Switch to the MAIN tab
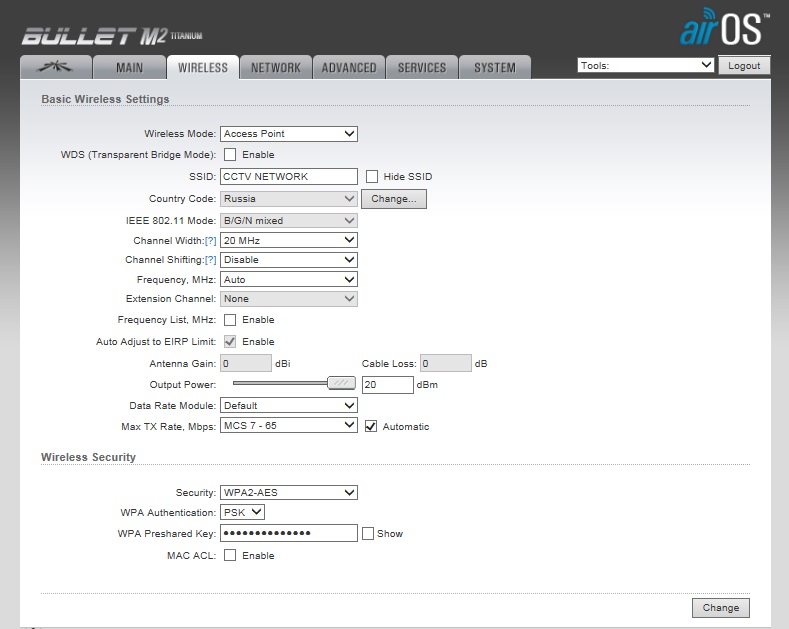This screenshot has height=629, width=789. pos(129,67)
